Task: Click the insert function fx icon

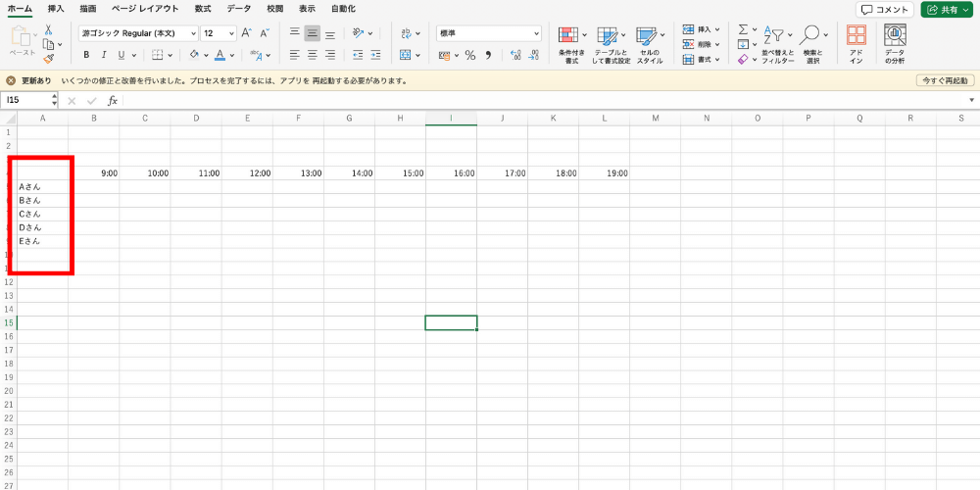Action: pos(113,100)
